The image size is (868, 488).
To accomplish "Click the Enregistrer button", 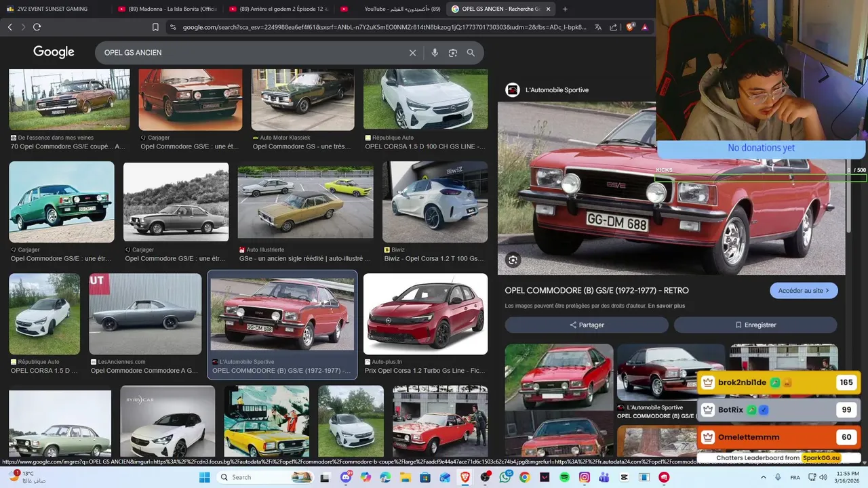I will click(755, 325).
